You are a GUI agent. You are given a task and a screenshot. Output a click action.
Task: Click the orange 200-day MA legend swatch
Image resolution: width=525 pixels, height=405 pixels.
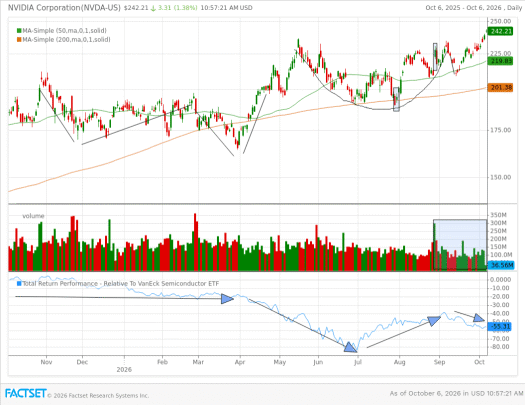click(19, 40)
